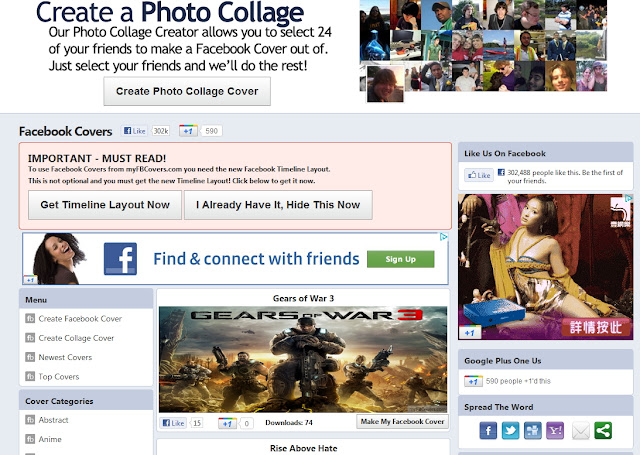Share by email using envelope icon

tap(581, 431)
